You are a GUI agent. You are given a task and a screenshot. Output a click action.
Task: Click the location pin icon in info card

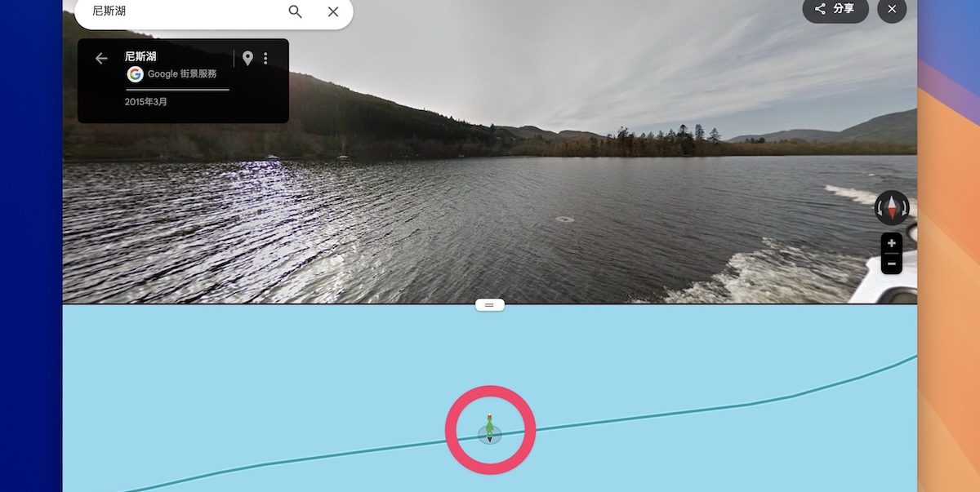247,58
